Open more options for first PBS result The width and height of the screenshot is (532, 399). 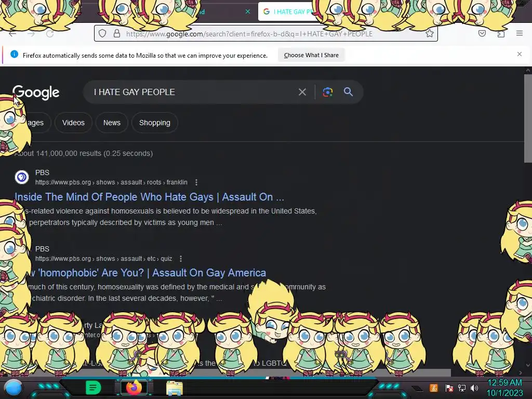tap(196, 182)
